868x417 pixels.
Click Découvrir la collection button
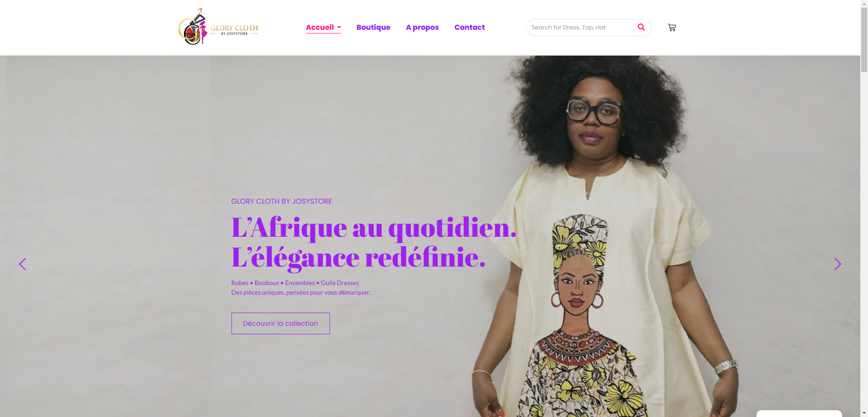pyautogui.click(x=281, y=323)
